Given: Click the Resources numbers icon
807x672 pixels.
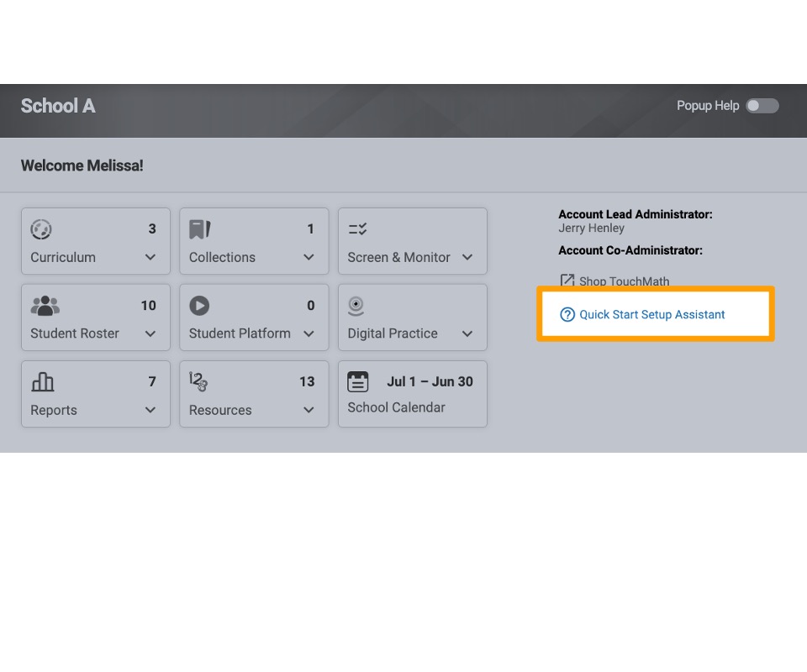Looking at the screenshot, I should 198,381.
